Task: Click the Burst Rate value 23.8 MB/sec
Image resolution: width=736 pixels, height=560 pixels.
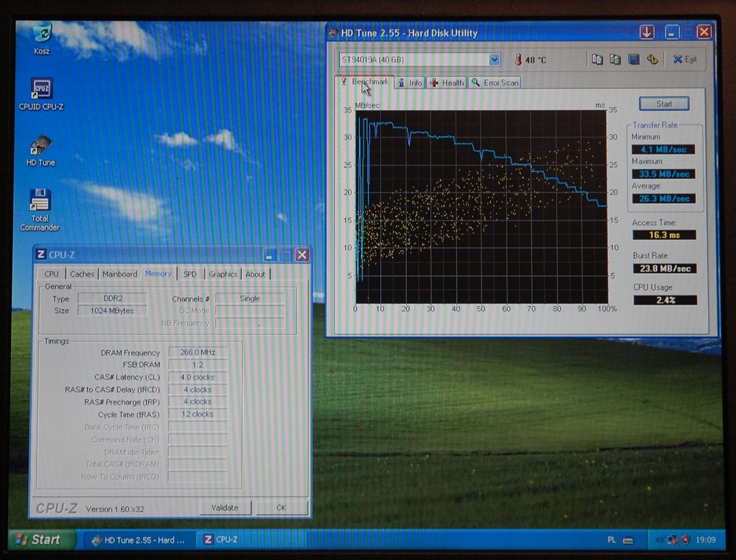Action: coord(665,269)
